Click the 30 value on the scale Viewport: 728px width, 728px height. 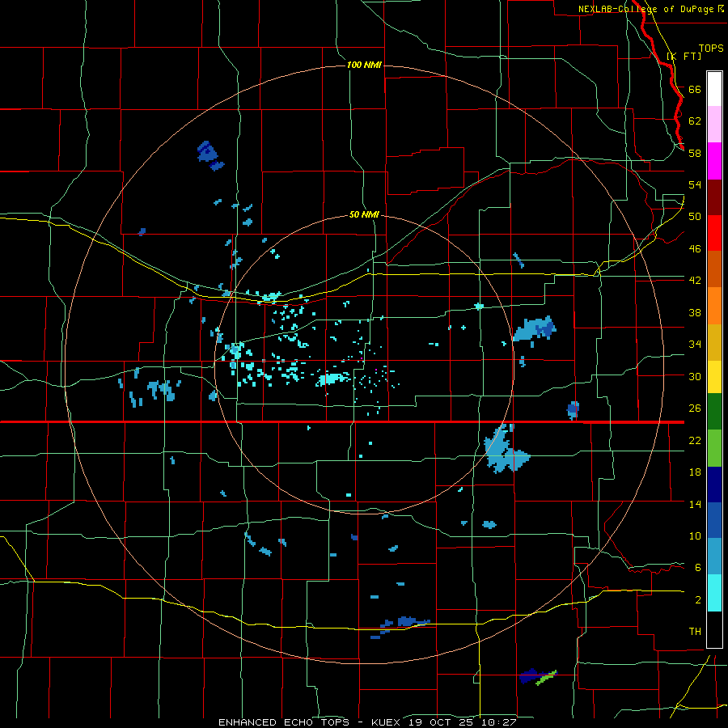click(695, 376)
